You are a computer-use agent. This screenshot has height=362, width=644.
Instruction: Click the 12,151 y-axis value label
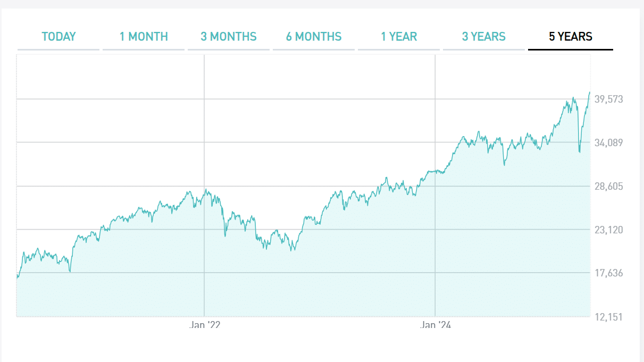(609, 317)
